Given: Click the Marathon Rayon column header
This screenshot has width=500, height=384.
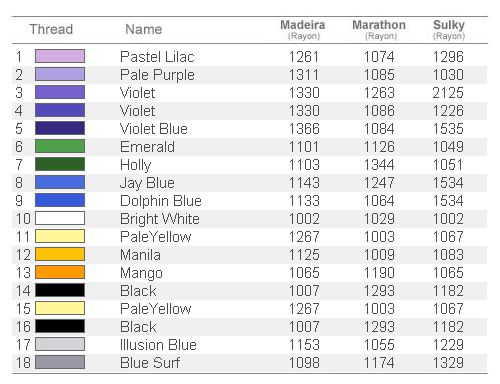Looking at the screenshot, I should click(379, 30).
